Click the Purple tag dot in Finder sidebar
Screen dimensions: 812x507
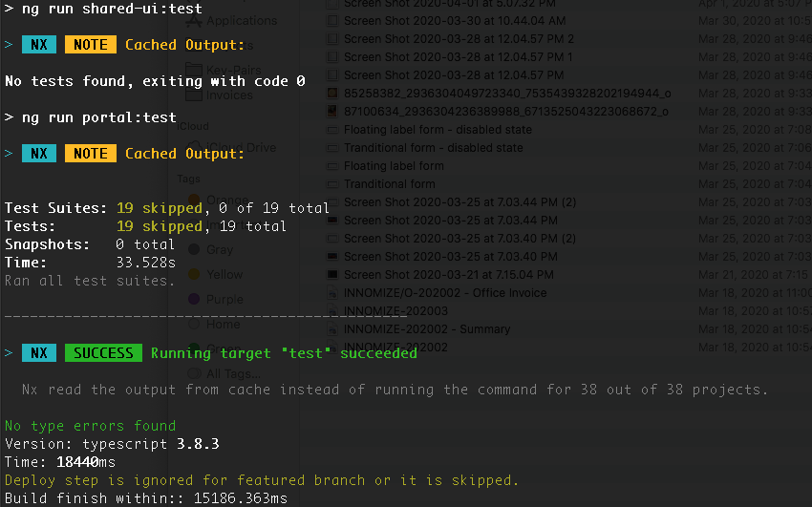click(194, 299)
